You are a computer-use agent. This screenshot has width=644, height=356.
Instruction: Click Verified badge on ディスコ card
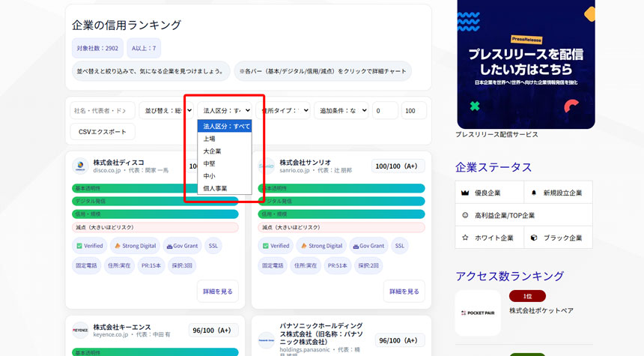click(x=90, y=246)
